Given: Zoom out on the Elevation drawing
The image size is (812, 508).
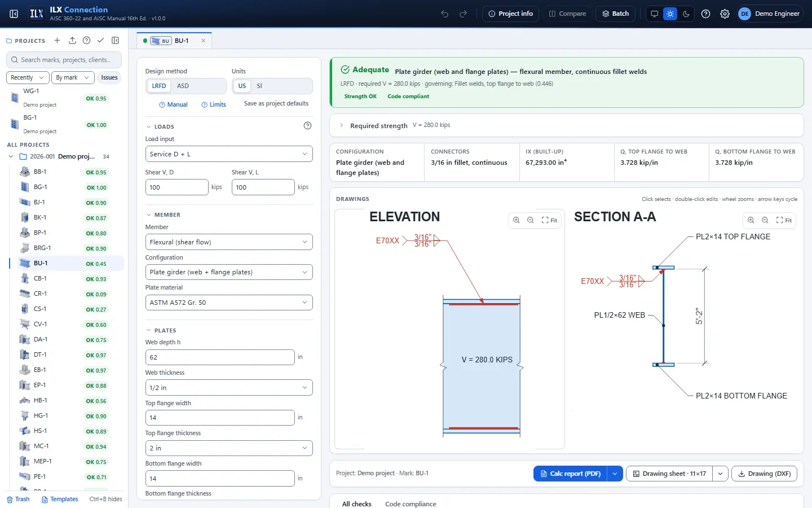Looking at the screenshot, I should 531,220.
